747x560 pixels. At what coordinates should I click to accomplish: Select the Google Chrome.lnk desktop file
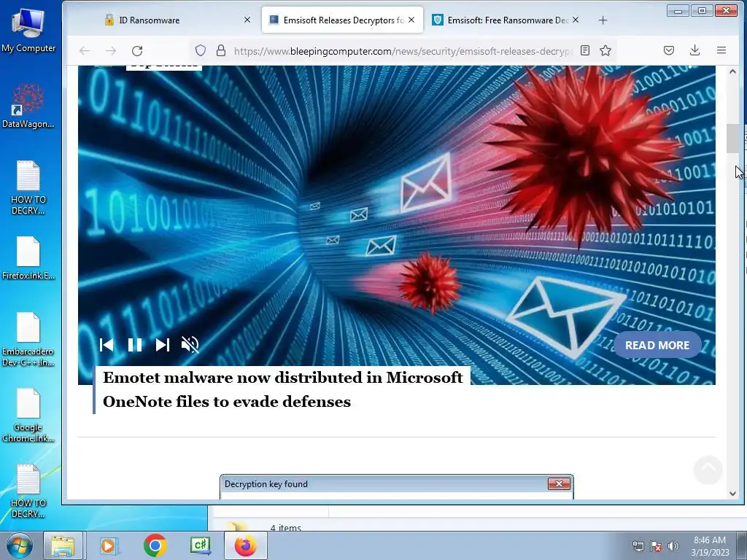point(28,415)
